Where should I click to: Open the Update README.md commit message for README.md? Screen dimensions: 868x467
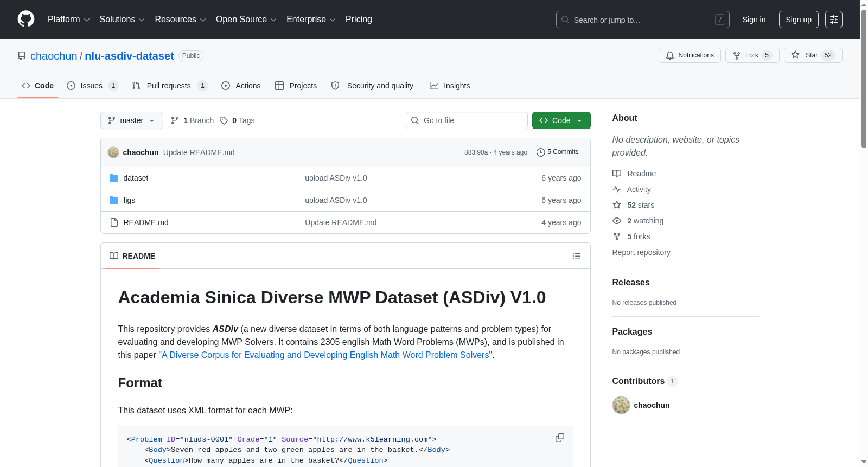pos(341,222)
